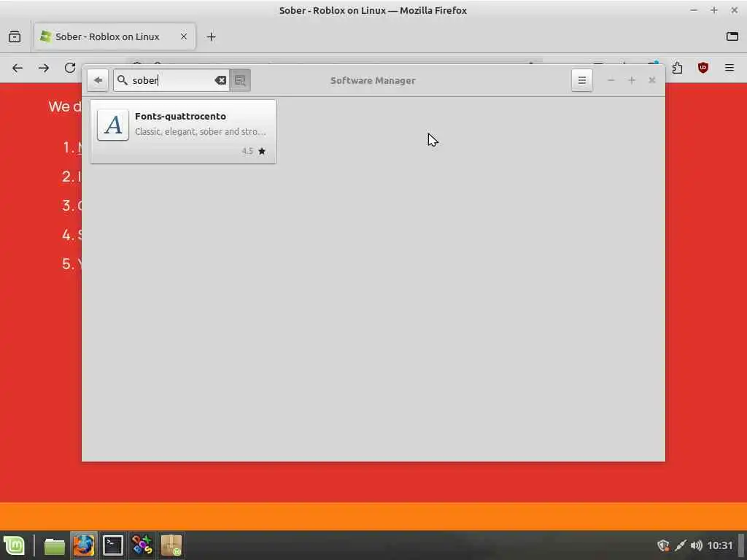Click the 4.5 star rating
Image resolution: width=747 pixels, height=560 pixels.
pyautogui.click(x=253, y=151)
